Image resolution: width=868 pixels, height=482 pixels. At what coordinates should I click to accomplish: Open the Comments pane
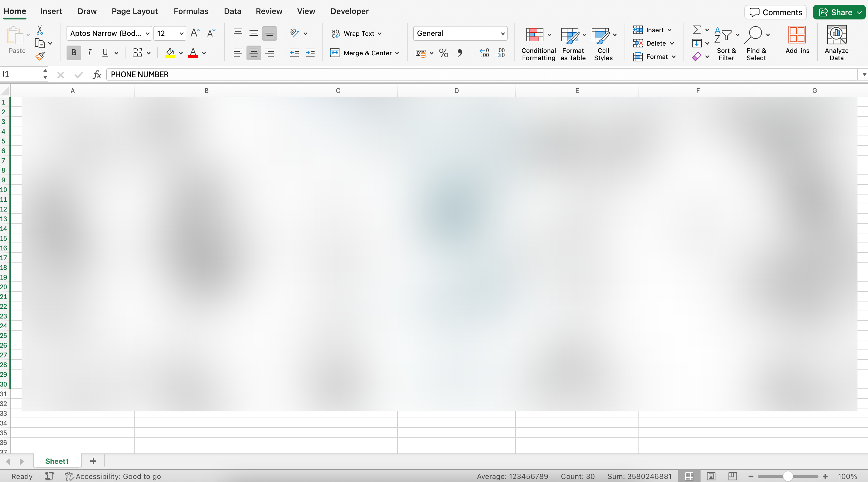click(775, 12)
